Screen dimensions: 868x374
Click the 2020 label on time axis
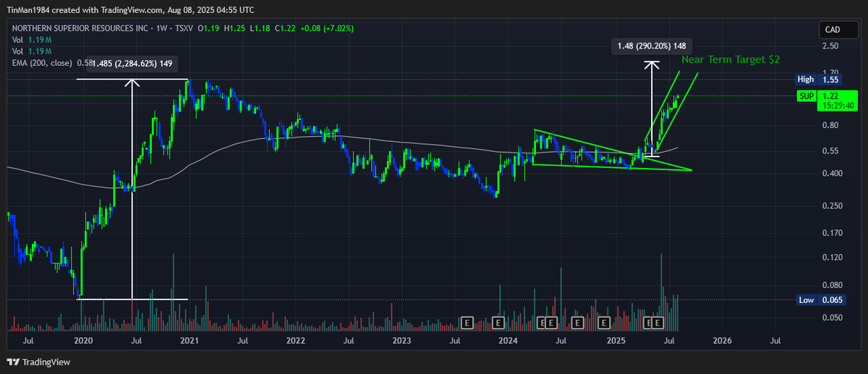83,340
